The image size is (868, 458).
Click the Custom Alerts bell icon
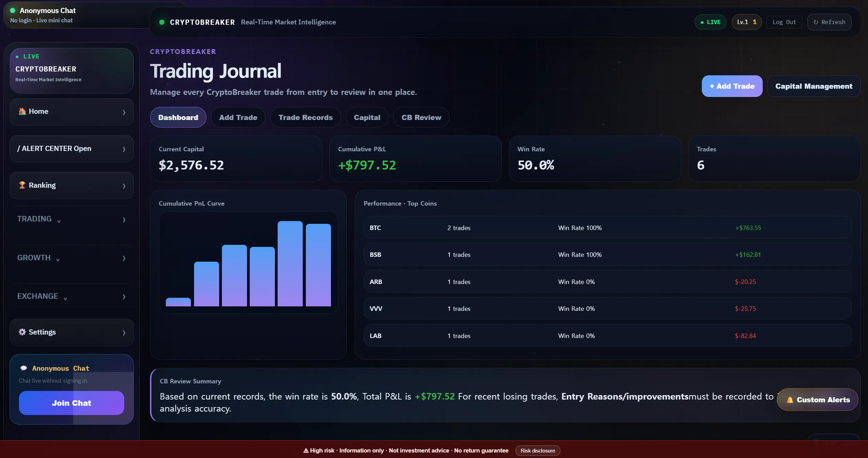coord(790,400)
